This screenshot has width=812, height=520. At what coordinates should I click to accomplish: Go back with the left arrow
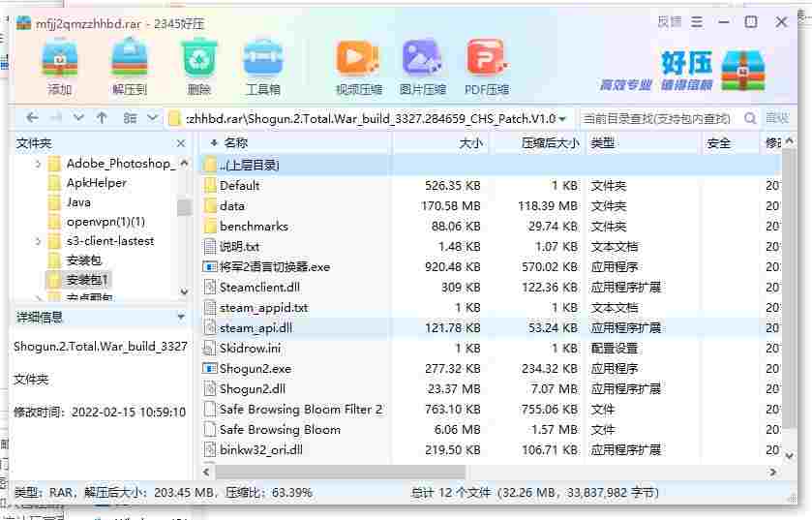click(x=32, y=118)
